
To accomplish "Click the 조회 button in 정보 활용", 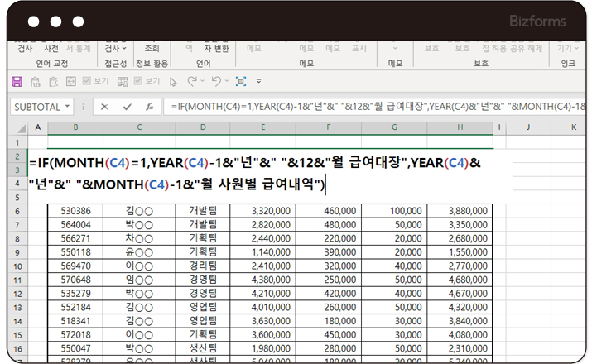I will click(152, 49).
